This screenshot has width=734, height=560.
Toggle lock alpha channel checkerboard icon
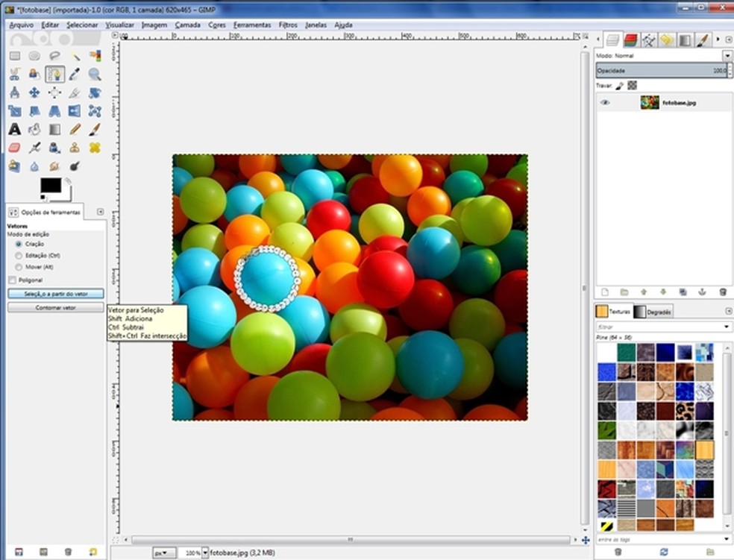click(633, 85)
